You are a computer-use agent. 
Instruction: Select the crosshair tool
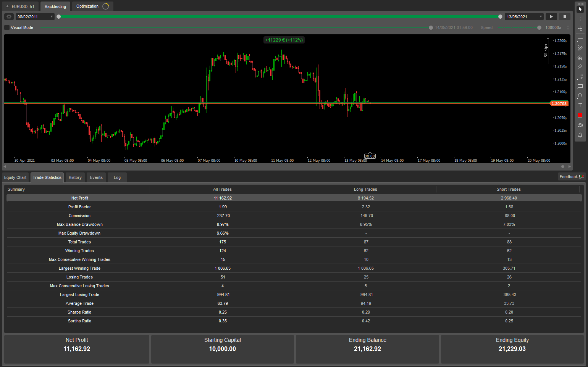click(x=580, y=18)
